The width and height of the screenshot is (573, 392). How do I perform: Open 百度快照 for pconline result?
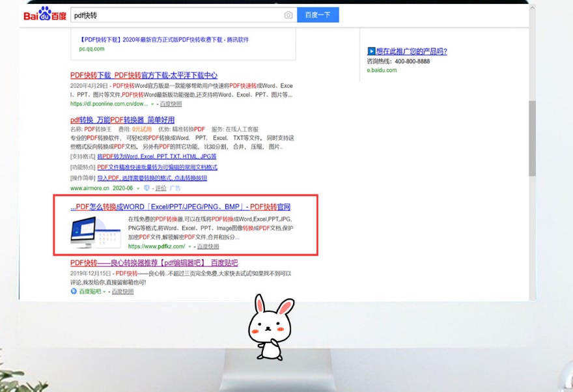171,104
